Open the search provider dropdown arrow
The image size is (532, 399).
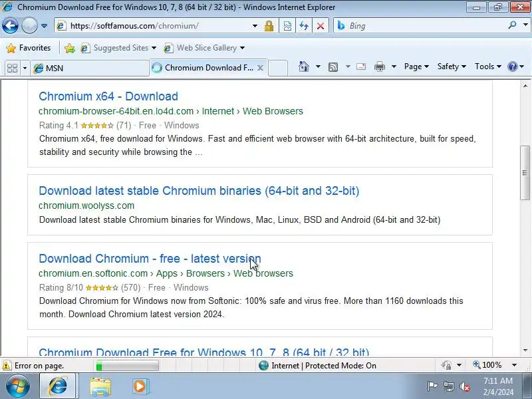click(x=525, y=25)
